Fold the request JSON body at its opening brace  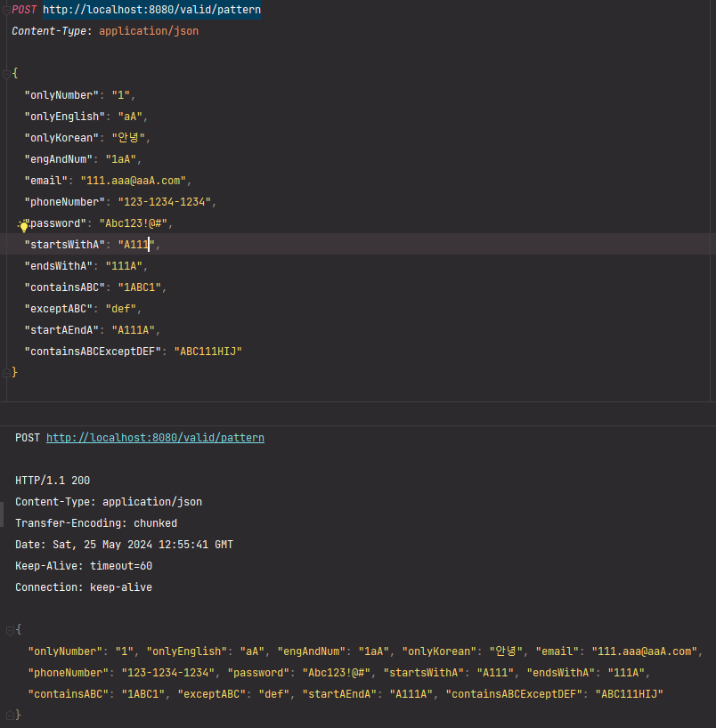6,74
